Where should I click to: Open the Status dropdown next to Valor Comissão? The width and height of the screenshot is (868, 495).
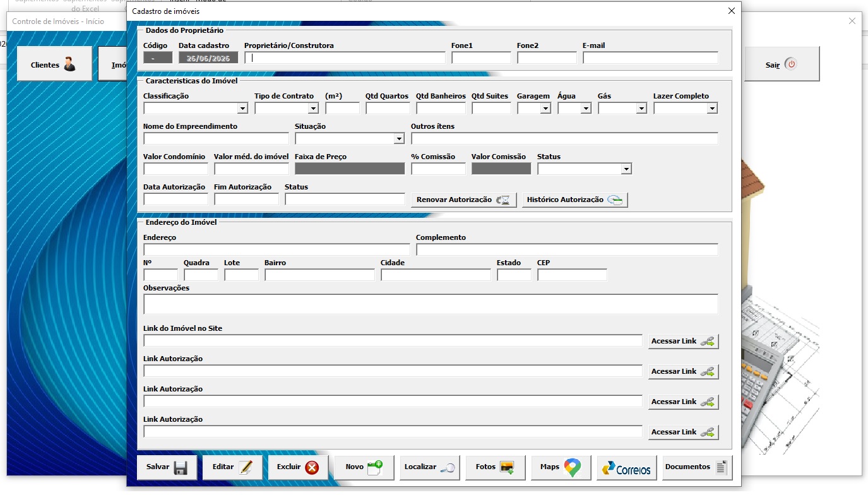coord(626,169)
